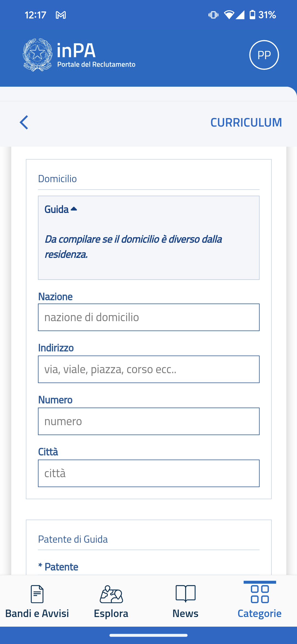Viewport: 297px width, 644px height.
Task: Tap the Guida collapse arrow
Action: pos(74,209)
